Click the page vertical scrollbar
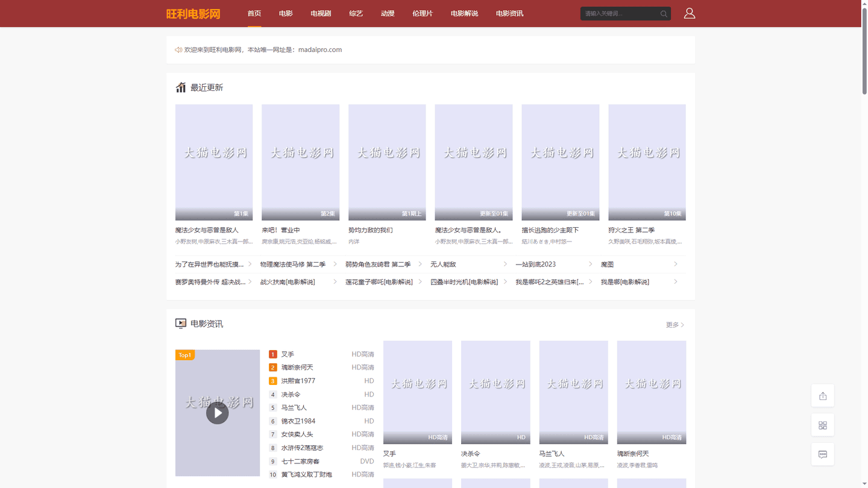The width and height of the screenshot is (868, 488). click(x=864, y=51)
